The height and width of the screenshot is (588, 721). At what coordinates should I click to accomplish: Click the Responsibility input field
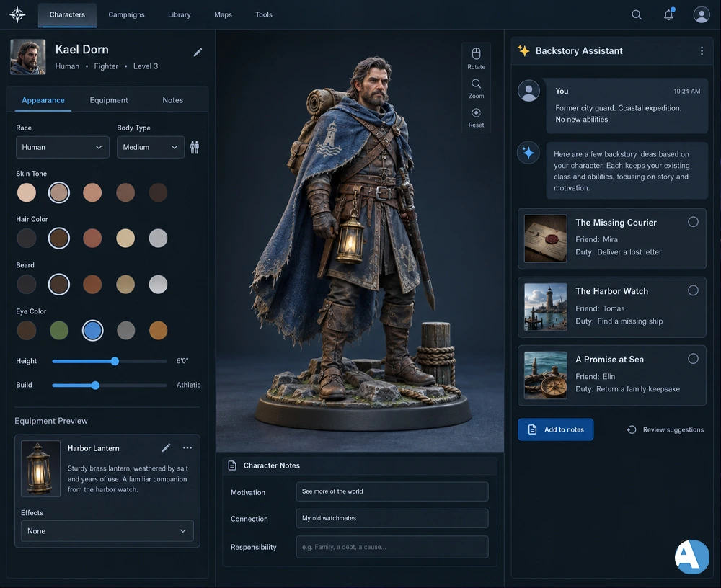(392, 547)
